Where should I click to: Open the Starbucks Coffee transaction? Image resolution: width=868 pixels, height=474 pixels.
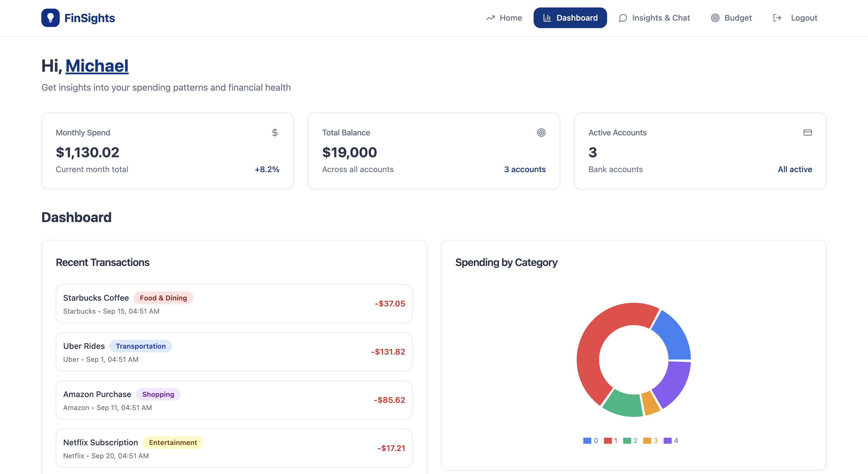click(234, 304)
